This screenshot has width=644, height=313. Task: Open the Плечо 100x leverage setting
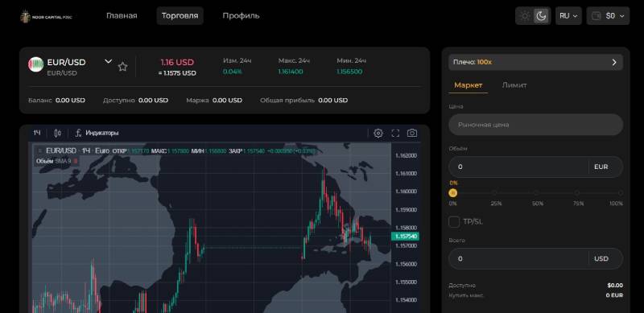click(x=535, y=63)
